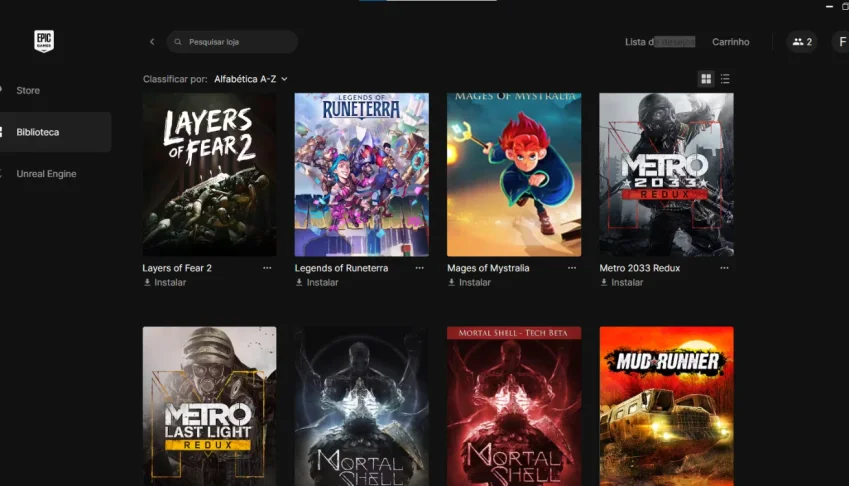Open the friends icon showing 2

(802, 42)
